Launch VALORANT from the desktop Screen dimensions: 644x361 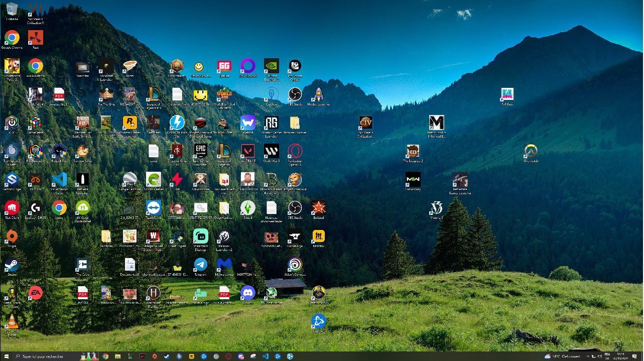pyautogui.click(x=247, y=151)
